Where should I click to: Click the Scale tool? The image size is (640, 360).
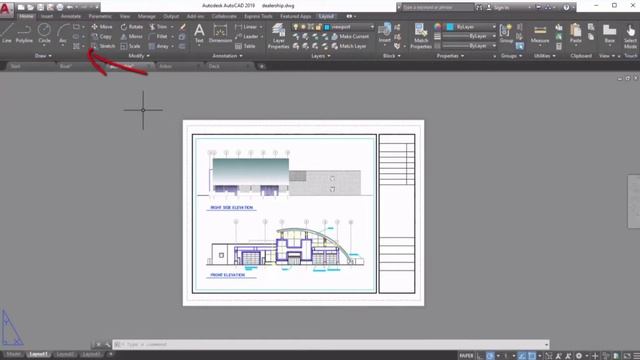(131, 46)
